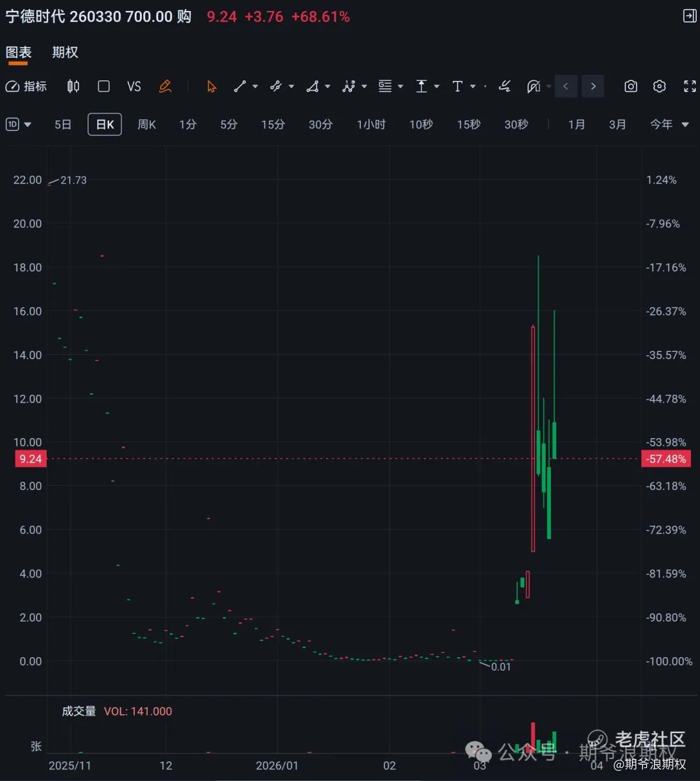
Task: Switch to the 期权 tab
Action: 65,52
